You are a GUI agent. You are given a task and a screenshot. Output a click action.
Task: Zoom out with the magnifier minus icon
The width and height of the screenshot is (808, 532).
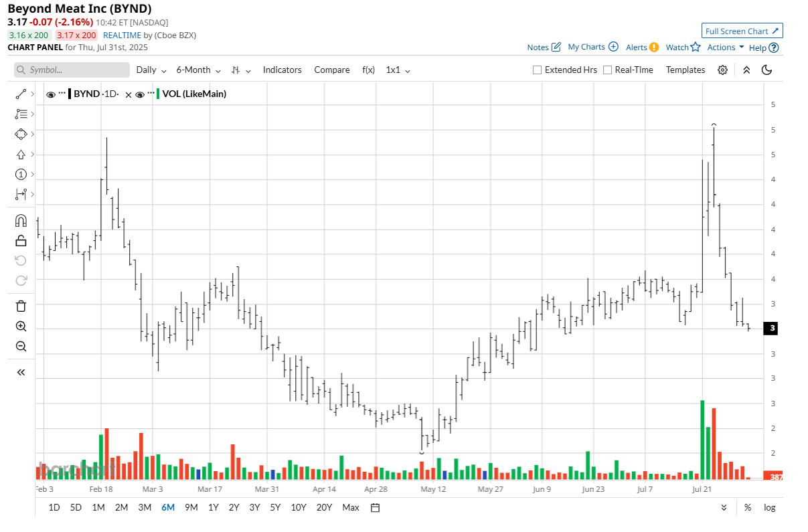click(x=20, y=347)
